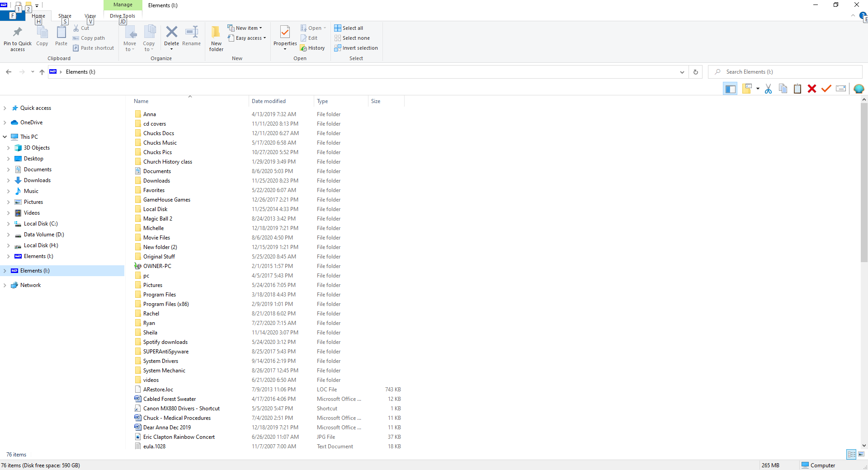The height and width of the screenshot is (470, 868).
Task: Select the Paste clipboard icon on the toolbar
Action: pyautogui.click(x=797, y=89)
